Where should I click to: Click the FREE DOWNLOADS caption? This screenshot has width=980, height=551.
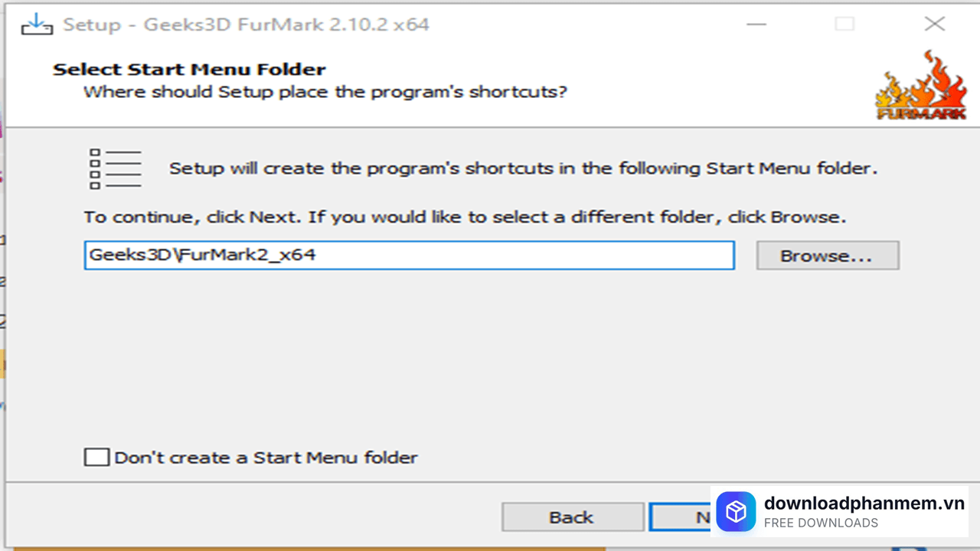(x=821, y=523)
